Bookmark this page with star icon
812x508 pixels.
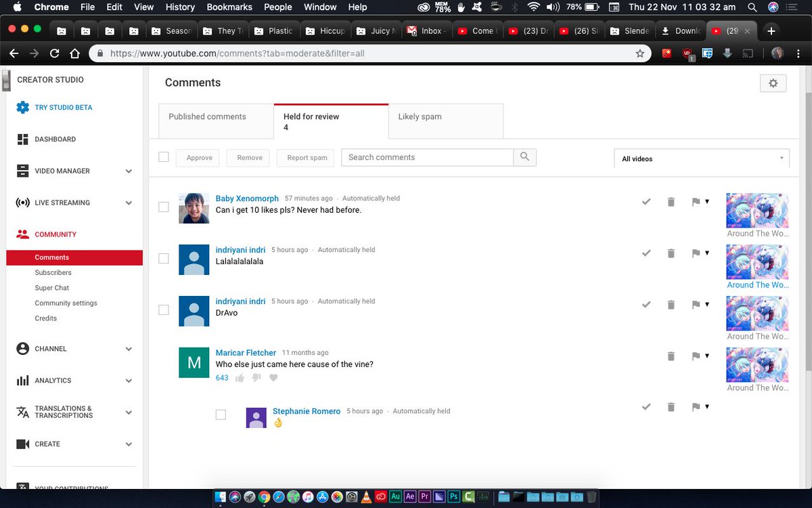pyautogui.click(x=639, y=53)
